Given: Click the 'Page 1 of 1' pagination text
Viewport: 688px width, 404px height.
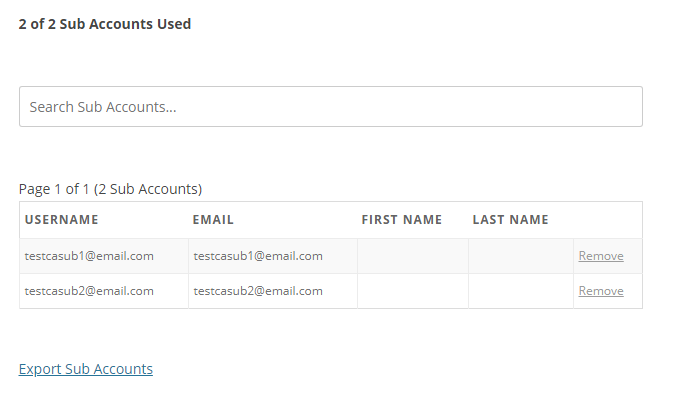Looking at the screenshot, I should point(54,189).
